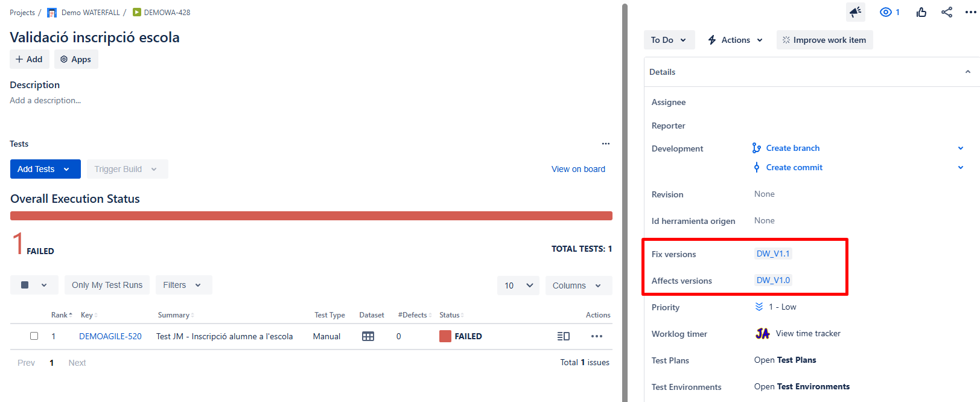The height and width of the screenshot is (402, 980).
Task: Select pagination page 1
Action: point(52,363)
